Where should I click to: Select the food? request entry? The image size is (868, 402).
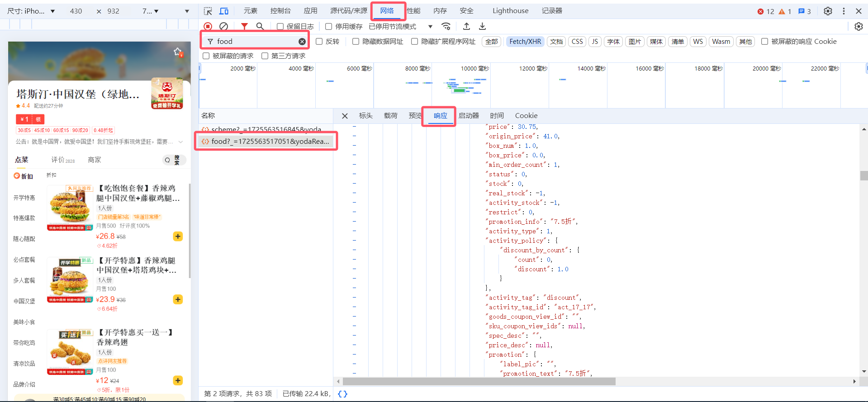click(x=267, y=142)
